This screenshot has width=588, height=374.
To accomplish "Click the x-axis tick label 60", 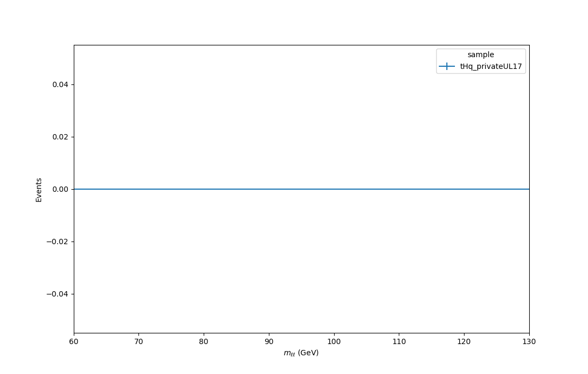I will pyautogui.click(x=74, y=342).
